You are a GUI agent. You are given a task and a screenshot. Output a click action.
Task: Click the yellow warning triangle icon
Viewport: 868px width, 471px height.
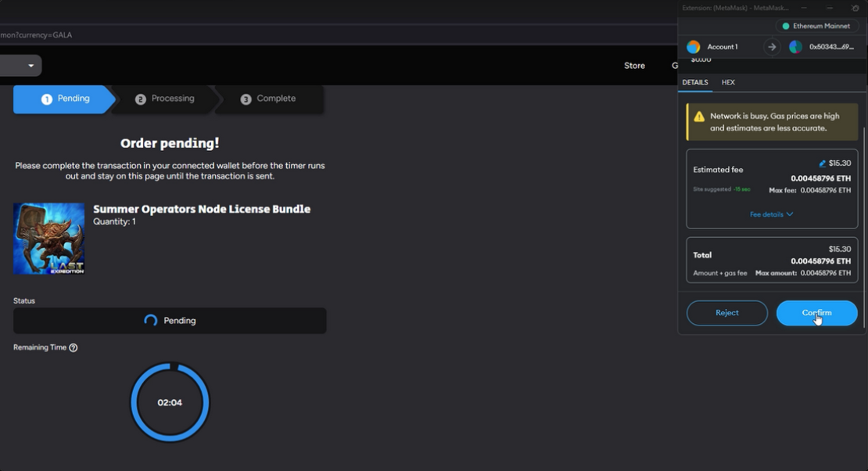pyautogui.click(x=699, y=117)
